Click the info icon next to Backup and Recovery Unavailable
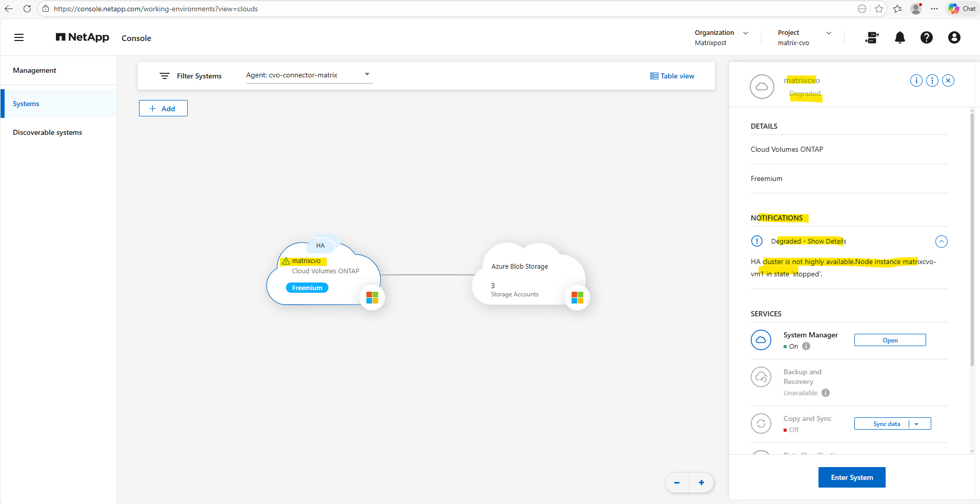The image size is (980, 504). tap(826, 393)
